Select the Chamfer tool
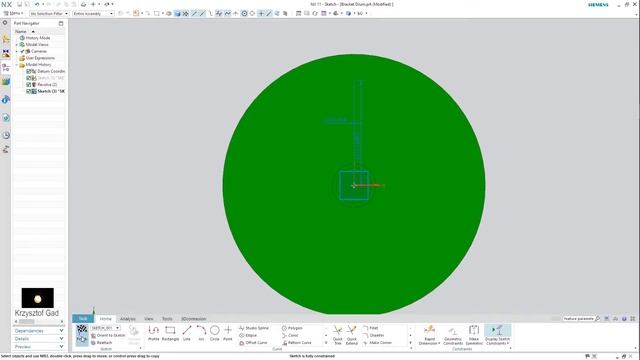 coord(373,335)
